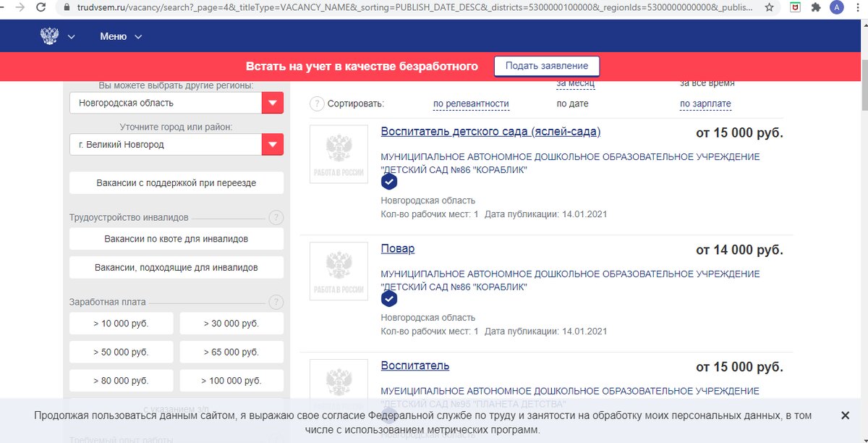Open the Повар vacancy link
Screen dimensions: 868x443
[398, 248]
